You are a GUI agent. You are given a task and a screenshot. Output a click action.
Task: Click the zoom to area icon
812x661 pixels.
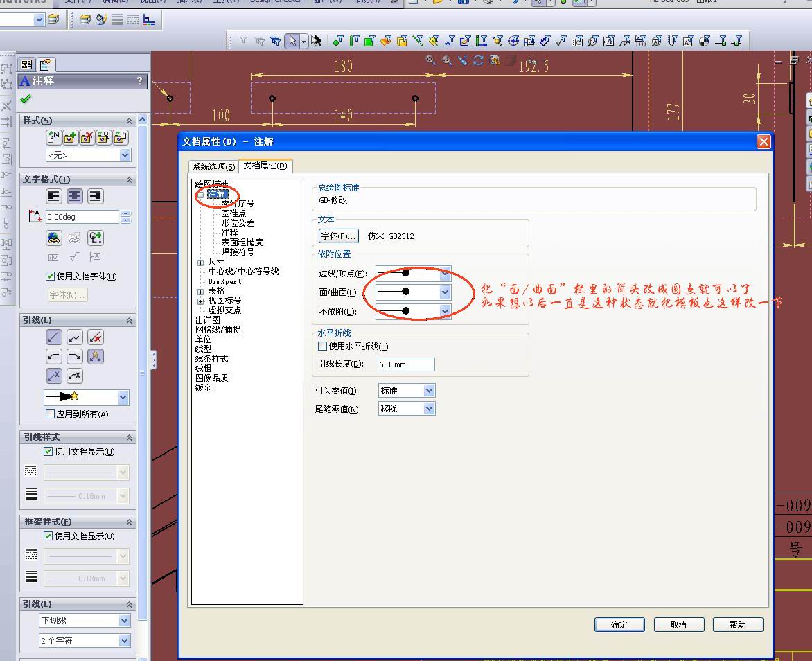(446, 60)
